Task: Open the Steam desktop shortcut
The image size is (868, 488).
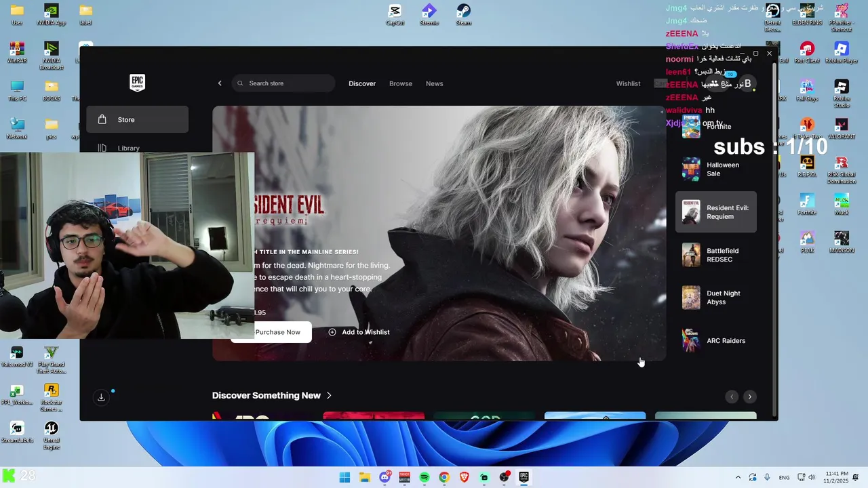Action: click(x=463, y=15)
